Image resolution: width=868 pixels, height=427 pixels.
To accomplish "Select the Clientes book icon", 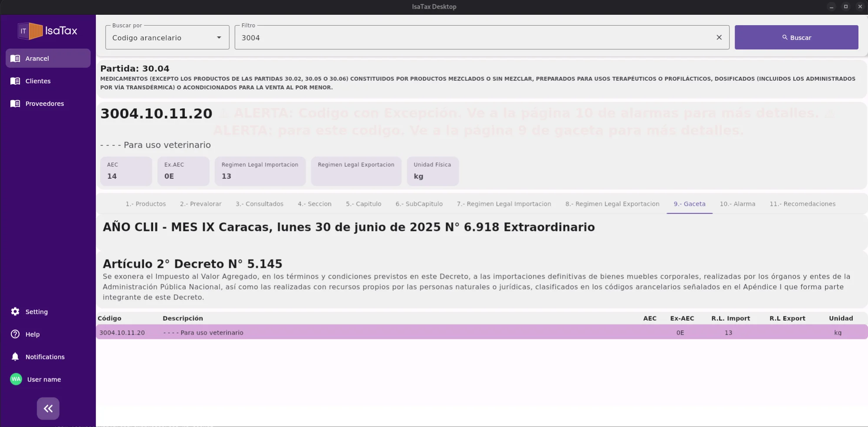I will coord(15,81).
